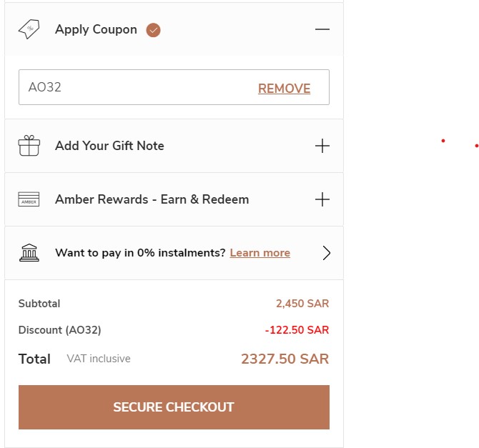Proceed with Secure Checkout button
479x448 pixels.
coord(174,407)
